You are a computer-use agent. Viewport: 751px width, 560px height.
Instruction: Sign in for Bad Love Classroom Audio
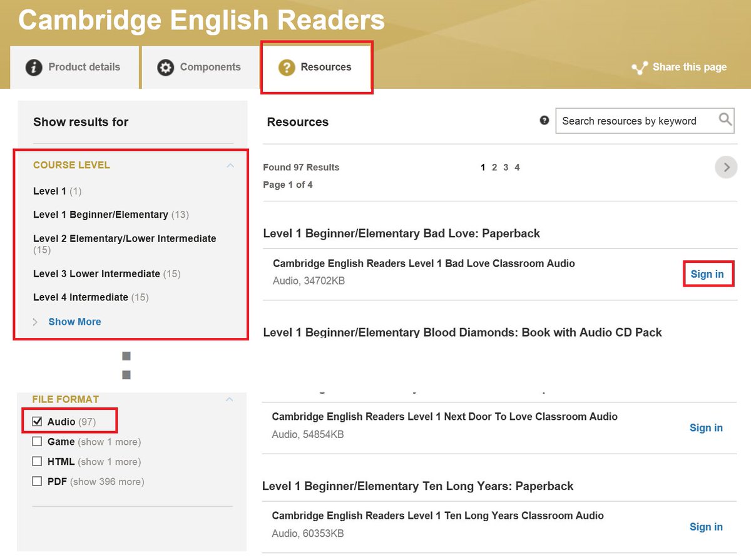click(707, 274)
